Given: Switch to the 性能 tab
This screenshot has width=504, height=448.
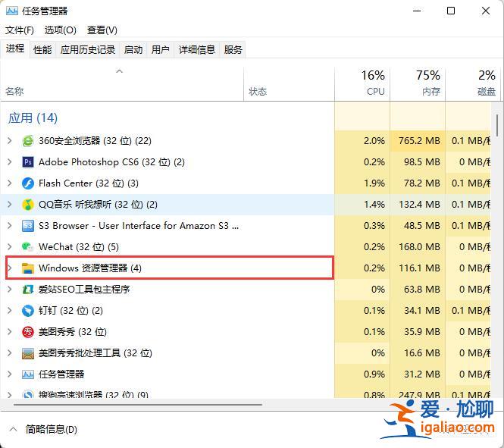Looking at the screenshot, I should [x=42, y=49].
